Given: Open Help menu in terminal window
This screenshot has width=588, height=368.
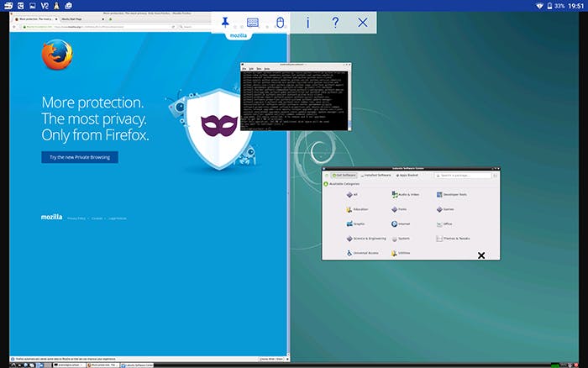Looking at the screenshot, I should (266, 69).
